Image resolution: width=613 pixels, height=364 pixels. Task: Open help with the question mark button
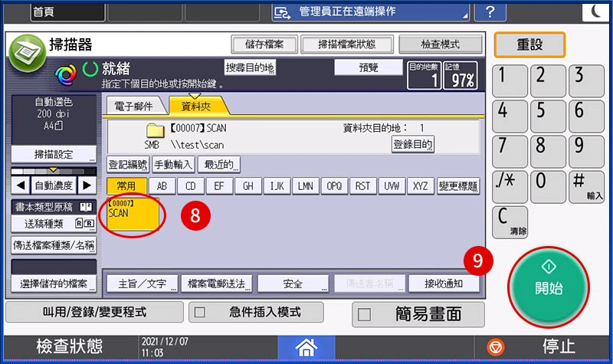click(490, 12)
